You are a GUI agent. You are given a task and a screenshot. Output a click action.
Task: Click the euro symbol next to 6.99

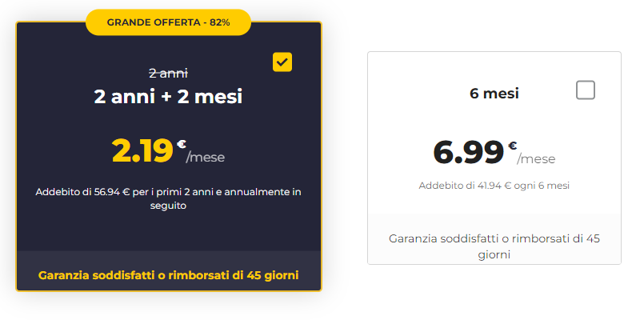point(512,146)
